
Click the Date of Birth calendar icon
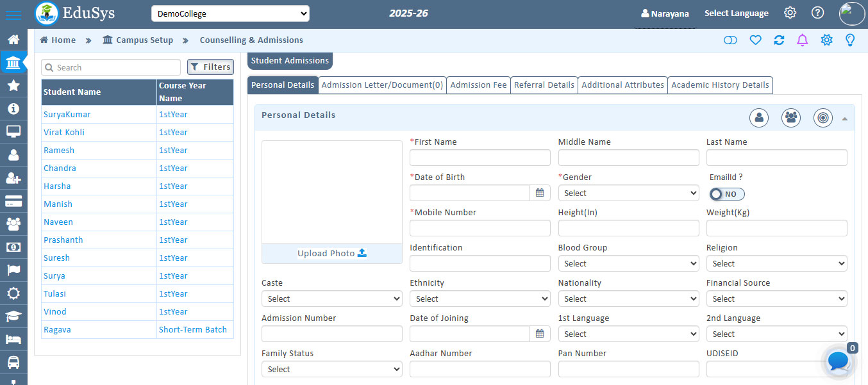540,193
